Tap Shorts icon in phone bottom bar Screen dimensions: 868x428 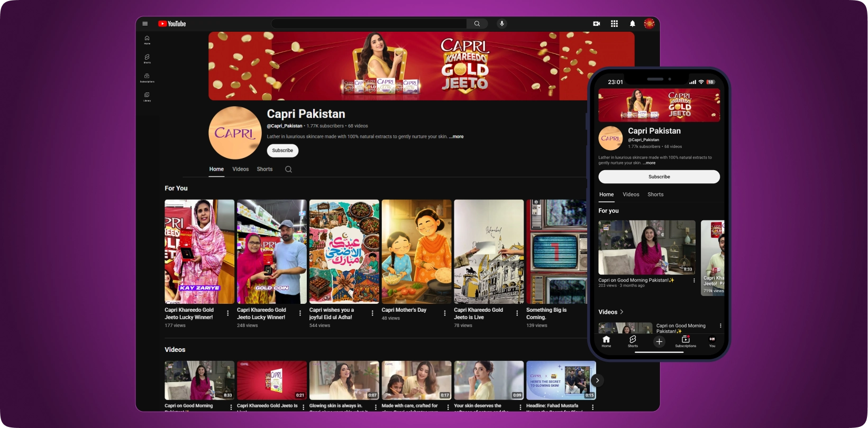(x=633, y=341)
